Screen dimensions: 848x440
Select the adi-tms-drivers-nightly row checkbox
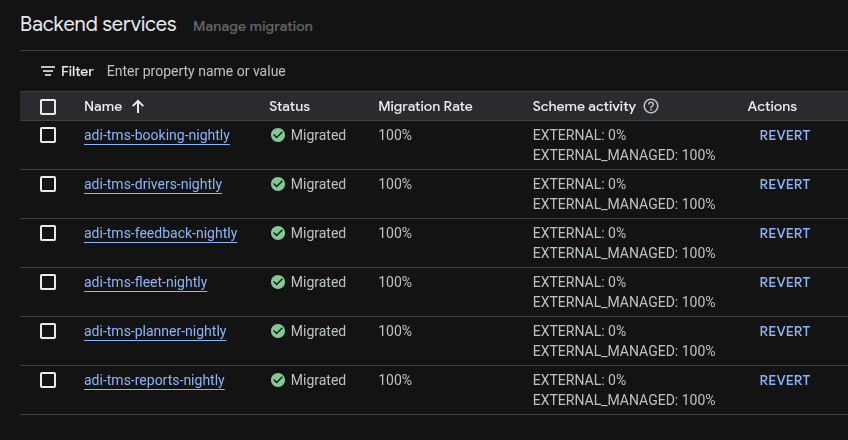[x=48, y=184]
